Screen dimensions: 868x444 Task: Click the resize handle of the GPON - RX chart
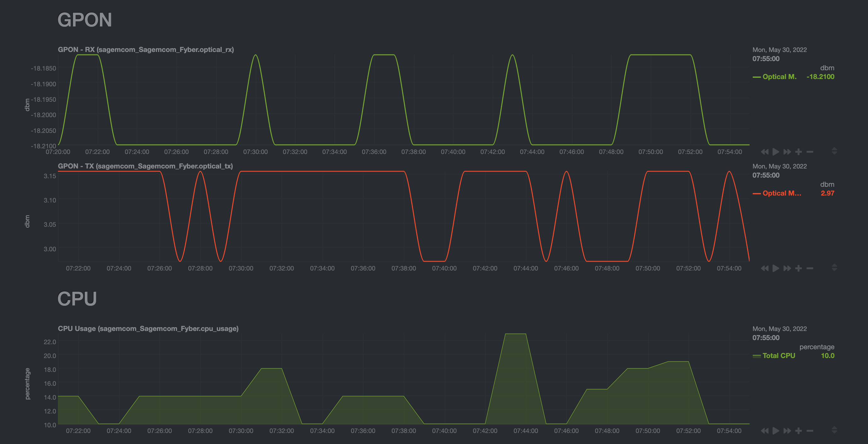pos(835,151)
